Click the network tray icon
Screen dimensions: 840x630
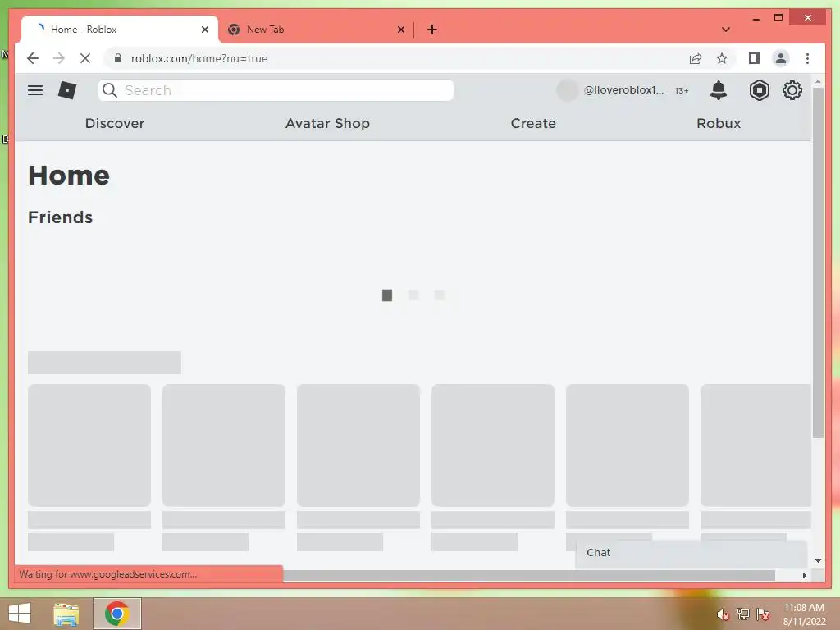[742, 614]
